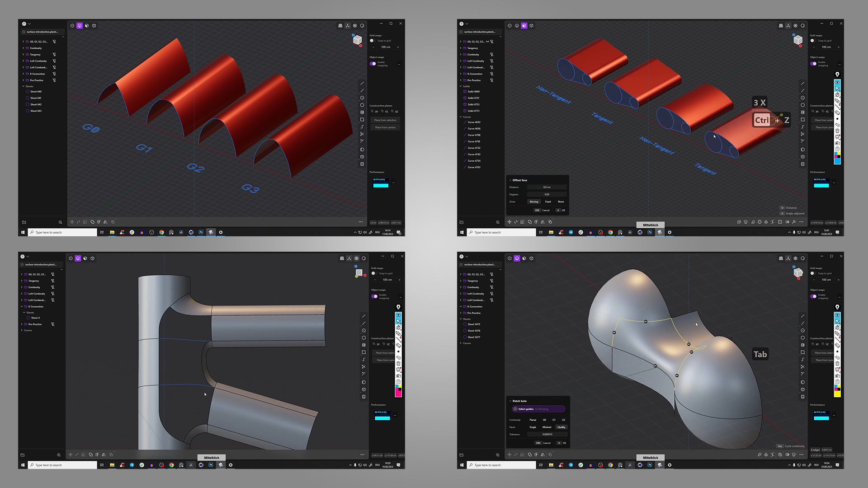Select the scissors cut tool beside G0–G3 viewport
Image resolution: width=868 pixels, height=488 pixels.
(x=362, y=134)
